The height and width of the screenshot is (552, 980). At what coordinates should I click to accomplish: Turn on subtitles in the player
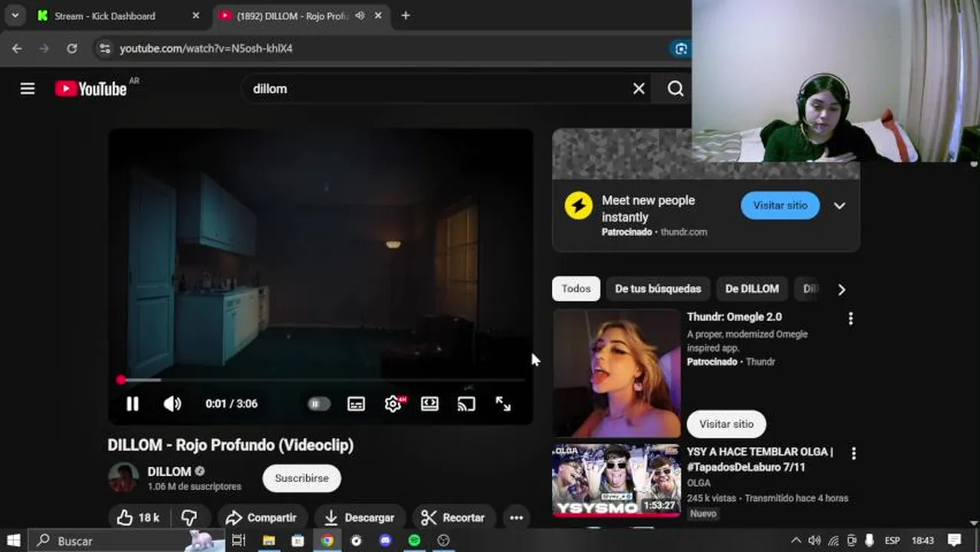[356, 404]
